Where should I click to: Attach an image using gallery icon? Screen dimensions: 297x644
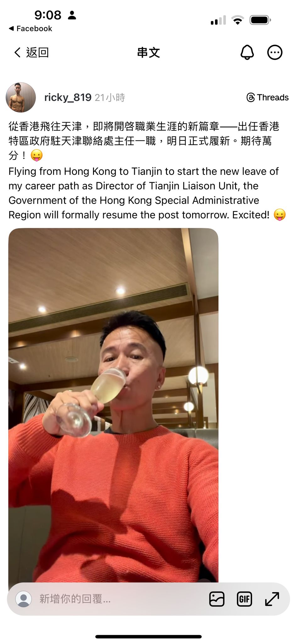[217, 599]
